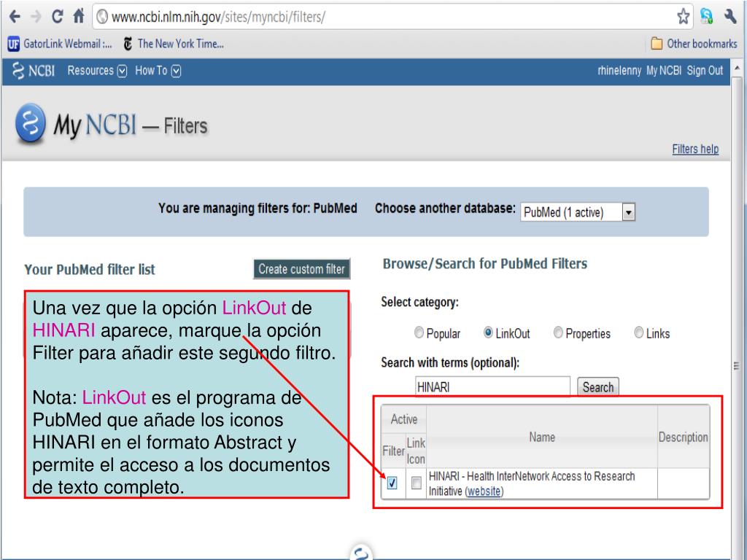The image size is (747, 560).
Task: Open the HINARI website link
Action: click(x=484, y=491)
